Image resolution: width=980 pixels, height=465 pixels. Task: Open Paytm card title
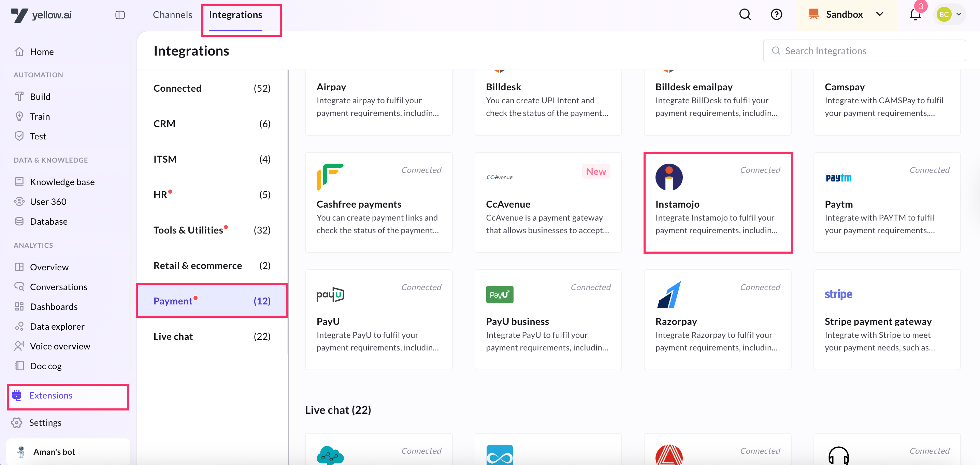coord(838,204)
